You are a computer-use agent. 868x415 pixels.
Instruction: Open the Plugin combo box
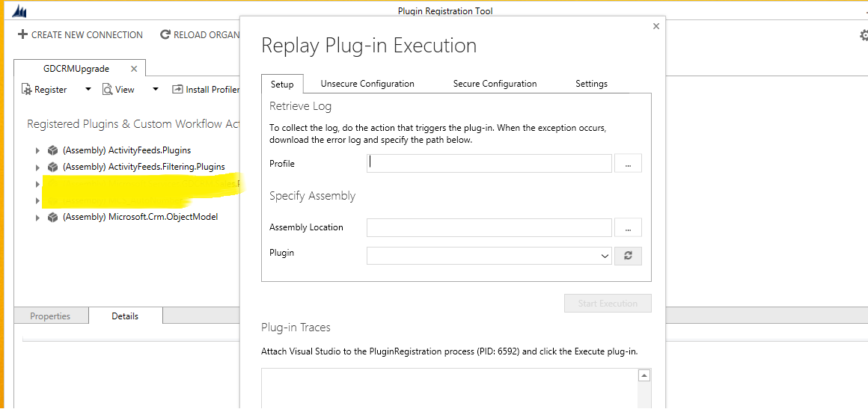[489, 256]
